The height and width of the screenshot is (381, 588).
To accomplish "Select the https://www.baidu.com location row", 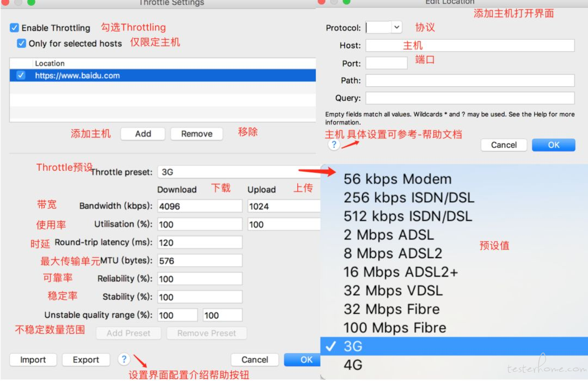I will click(x=162, y=75).
